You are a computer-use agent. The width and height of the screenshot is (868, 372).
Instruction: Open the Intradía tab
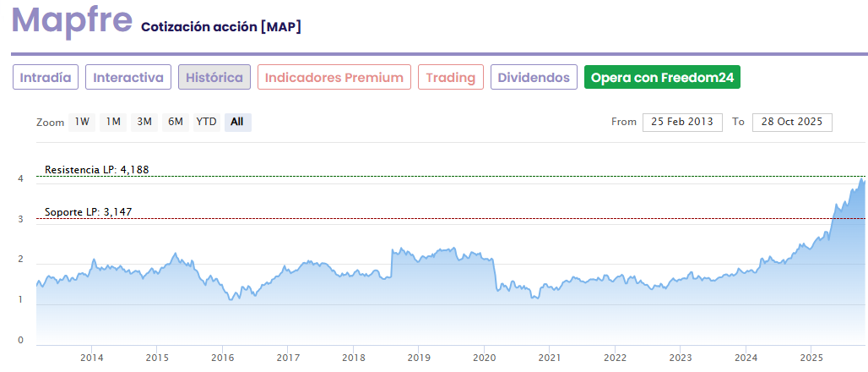(46, 78)
